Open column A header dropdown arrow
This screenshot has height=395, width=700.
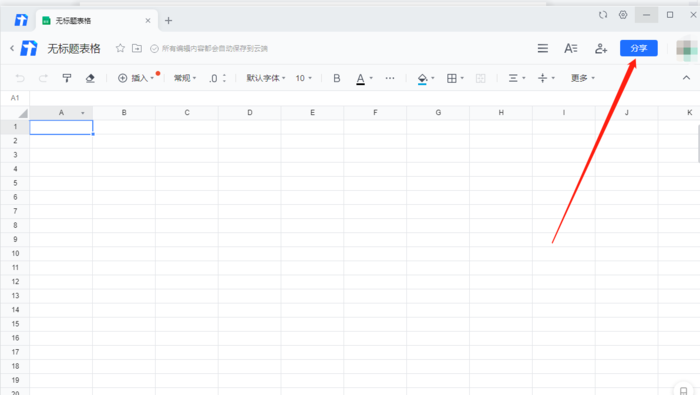click(x=83, y=113)
